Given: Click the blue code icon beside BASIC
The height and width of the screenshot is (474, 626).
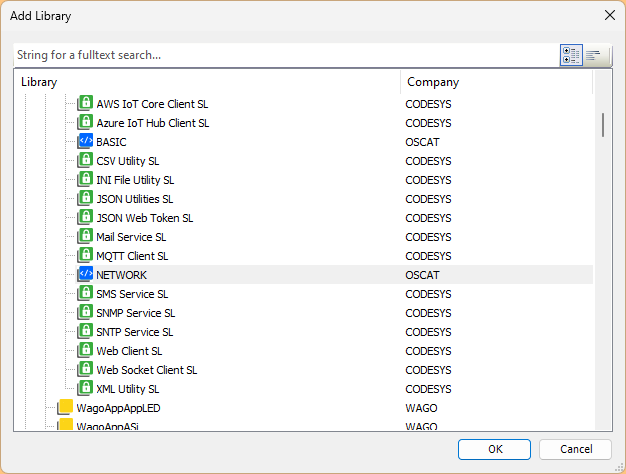Looking at the screenshot, I should coord(85,141).
